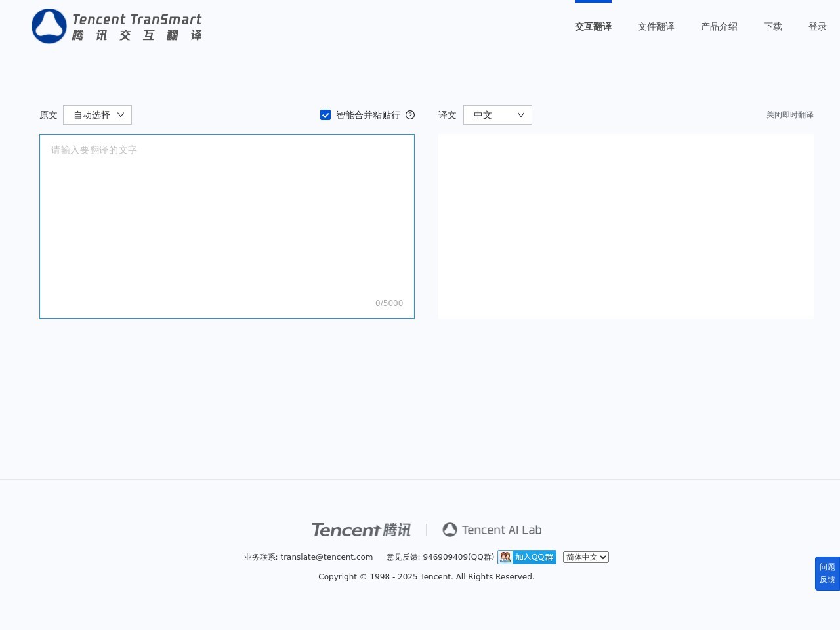Open the 下载 page

click(773, 26)
